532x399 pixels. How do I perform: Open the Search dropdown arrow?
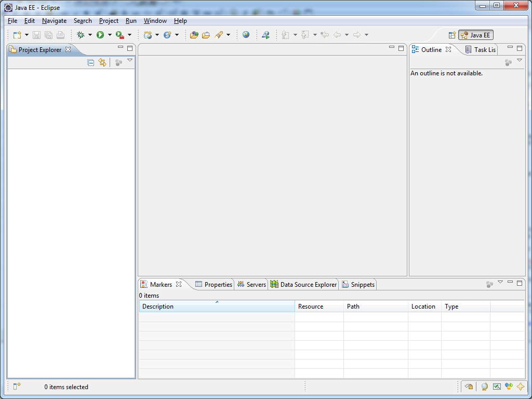click(229, 35)
